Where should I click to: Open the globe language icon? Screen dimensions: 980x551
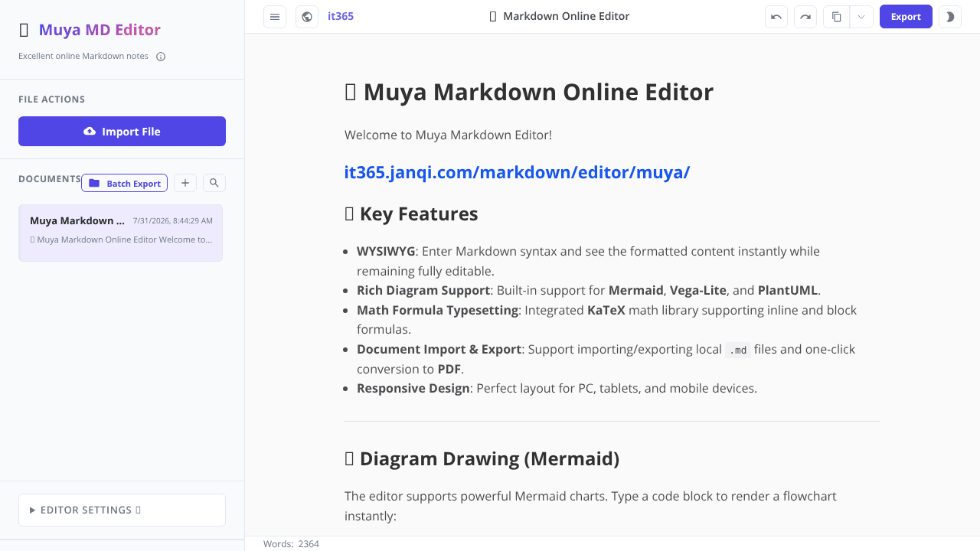[307, 17]
